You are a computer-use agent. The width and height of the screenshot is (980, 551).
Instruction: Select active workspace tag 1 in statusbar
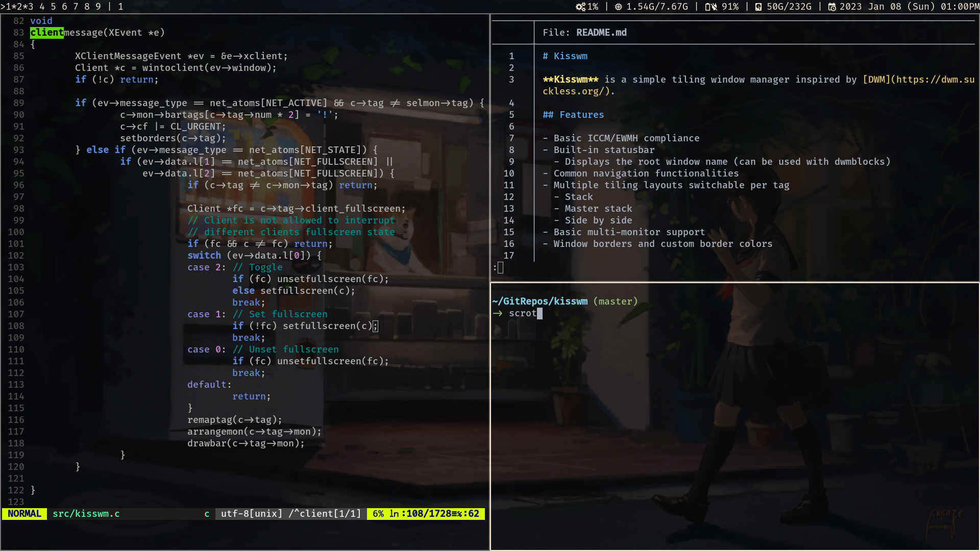point(8,7)
